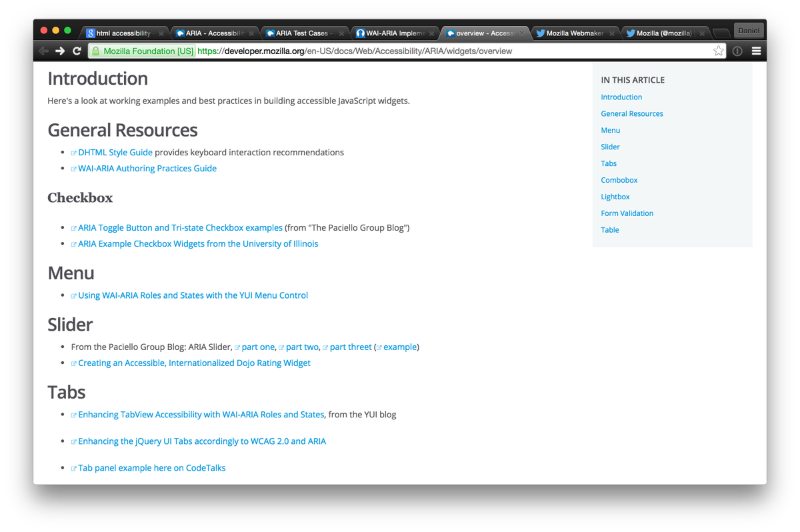Jump to 'Menu' in the article sidebar
Image resolution: width=800 pixels, height=532 pixels.
pos(611,130)
